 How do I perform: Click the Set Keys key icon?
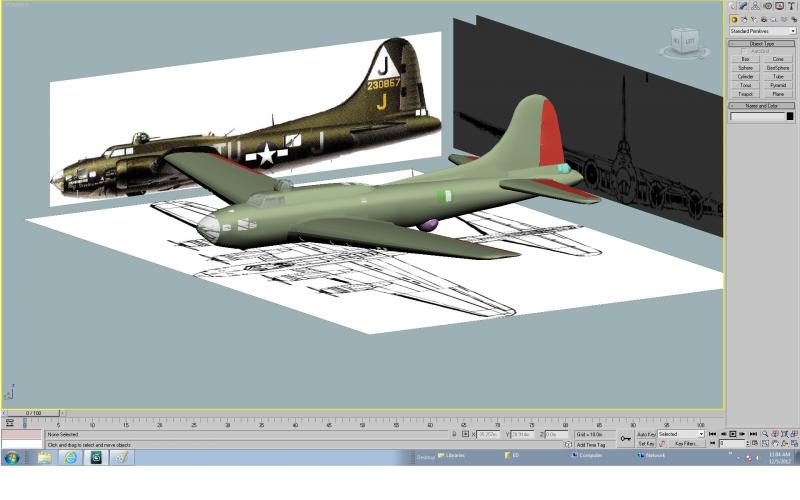coord(626,439)
